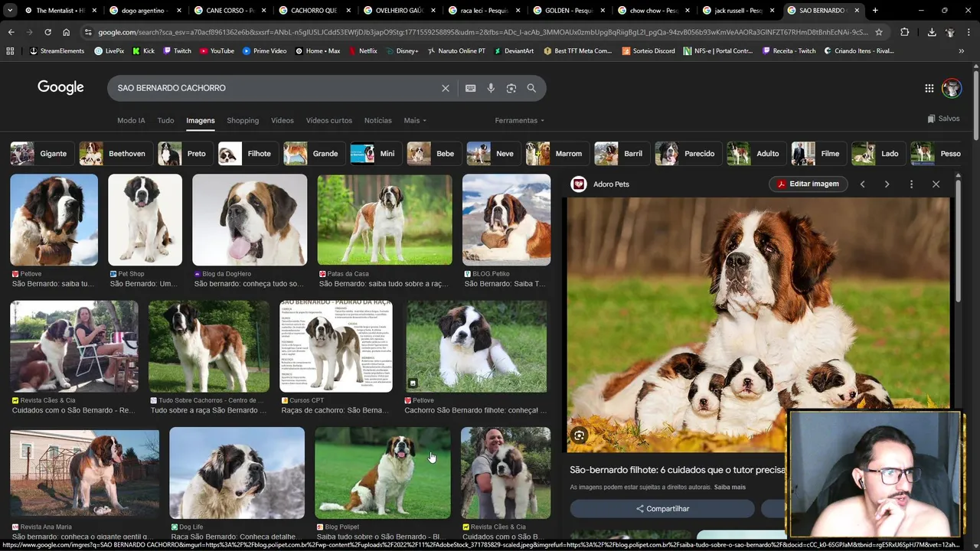Open the Prime Video bookmark
Image resolution: width=980 pixels, height=551 pixels.
coord(264,51)
